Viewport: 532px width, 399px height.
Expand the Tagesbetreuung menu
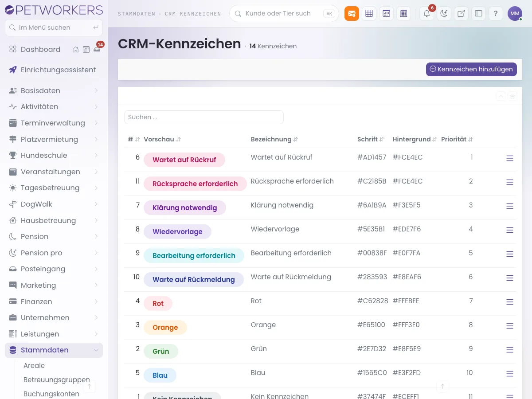point(54,188)
